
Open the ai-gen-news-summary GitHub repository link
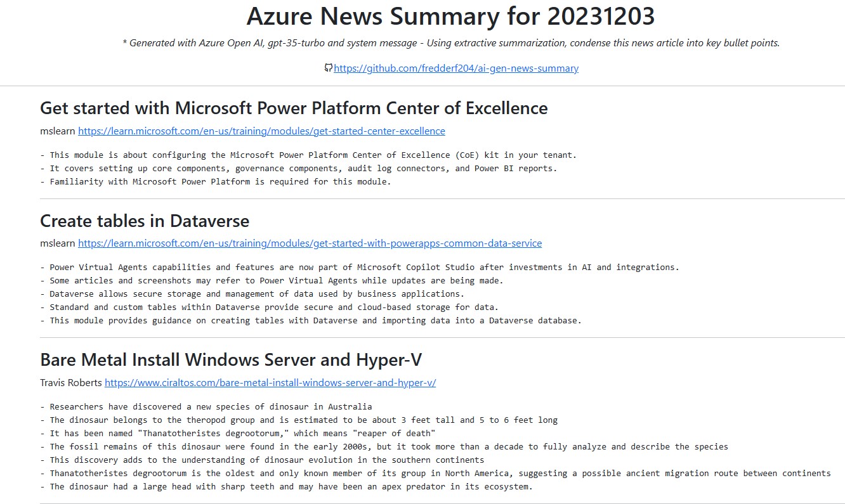pyautogui.click(x=456, y=68)
